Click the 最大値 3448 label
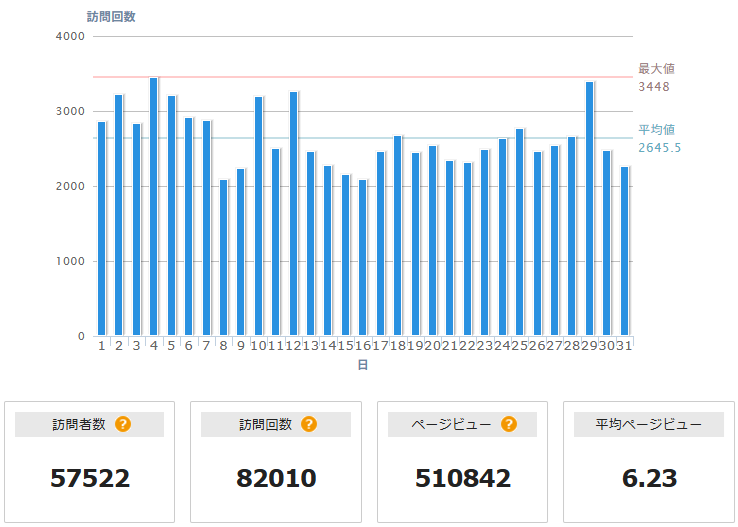Viewport: 738px width, 527px height. coord(656,78)
